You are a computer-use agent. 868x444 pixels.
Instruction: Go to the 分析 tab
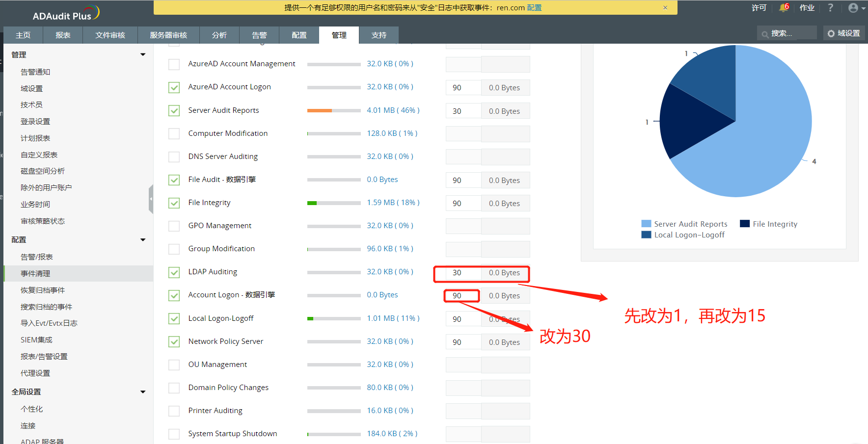click(219, 35)
